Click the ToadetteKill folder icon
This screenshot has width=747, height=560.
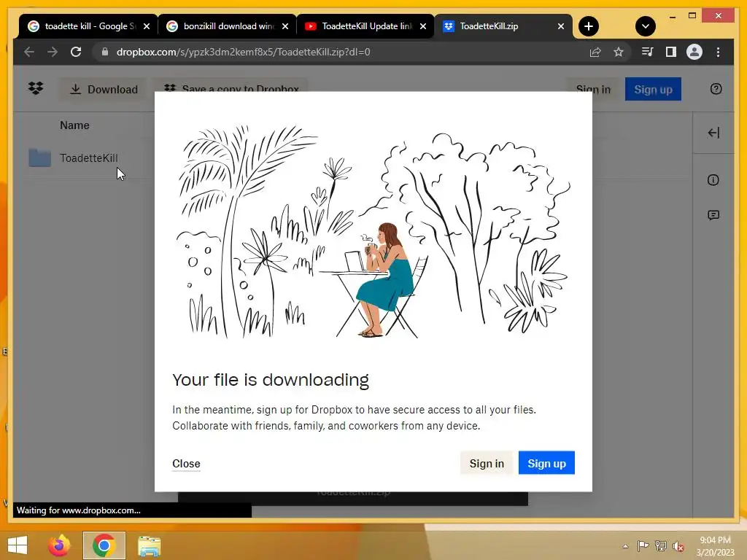click(x=39, y=157)
